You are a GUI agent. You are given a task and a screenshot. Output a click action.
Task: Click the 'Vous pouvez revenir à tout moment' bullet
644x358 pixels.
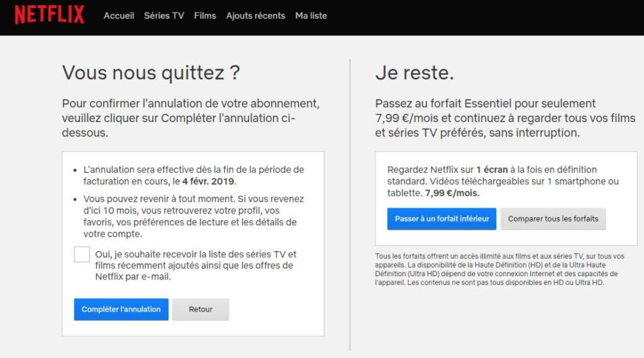click(x=194, y=216)
